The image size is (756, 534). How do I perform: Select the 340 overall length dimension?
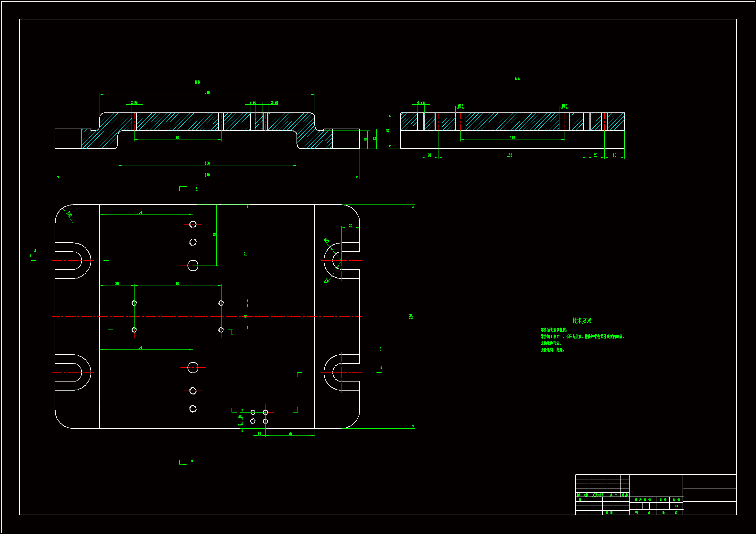[x=207, y=175]
